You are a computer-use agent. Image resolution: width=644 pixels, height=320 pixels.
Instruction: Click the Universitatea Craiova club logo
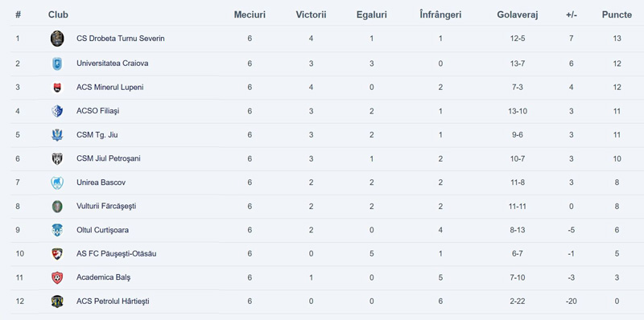tap(57, 64)
